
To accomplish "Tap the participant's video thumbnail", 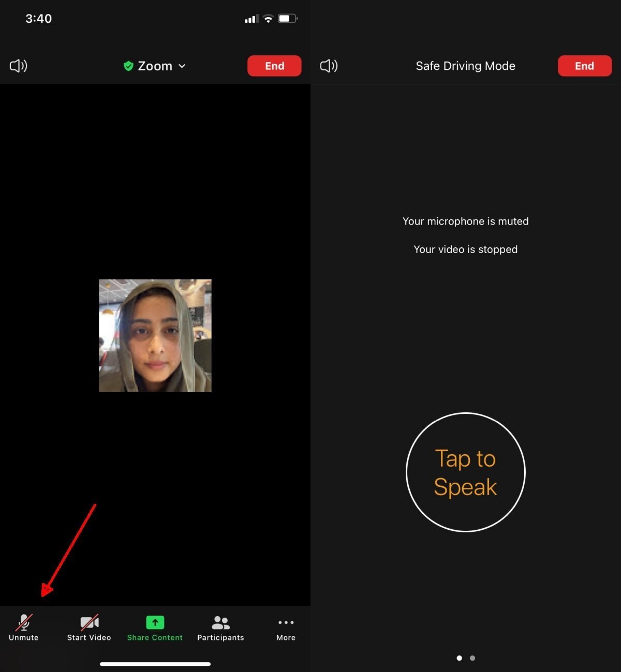I will [x=155, y=336].
